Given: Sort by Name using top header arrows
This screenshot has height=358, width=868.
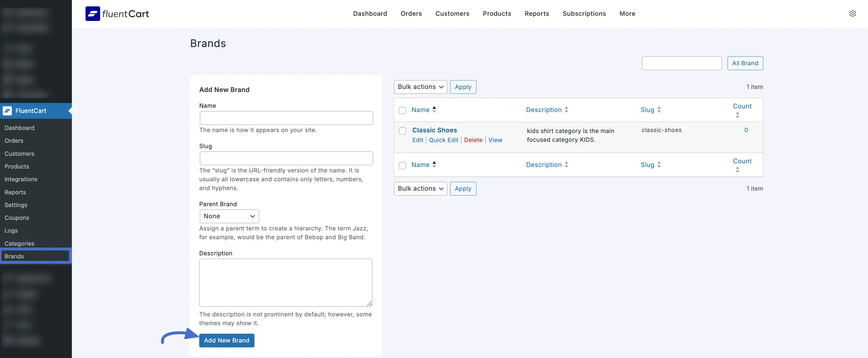Looking at the screenshot, I should click(434, 110).
